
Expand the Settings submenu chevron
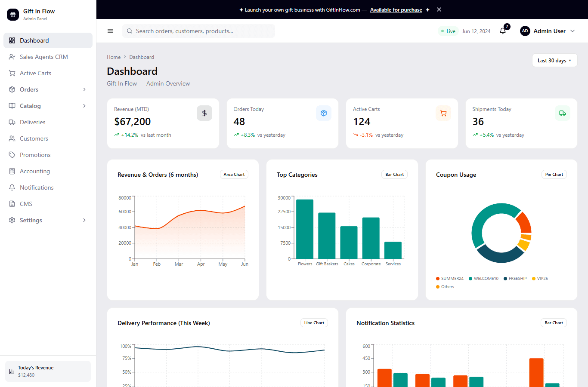pos(84,220)
